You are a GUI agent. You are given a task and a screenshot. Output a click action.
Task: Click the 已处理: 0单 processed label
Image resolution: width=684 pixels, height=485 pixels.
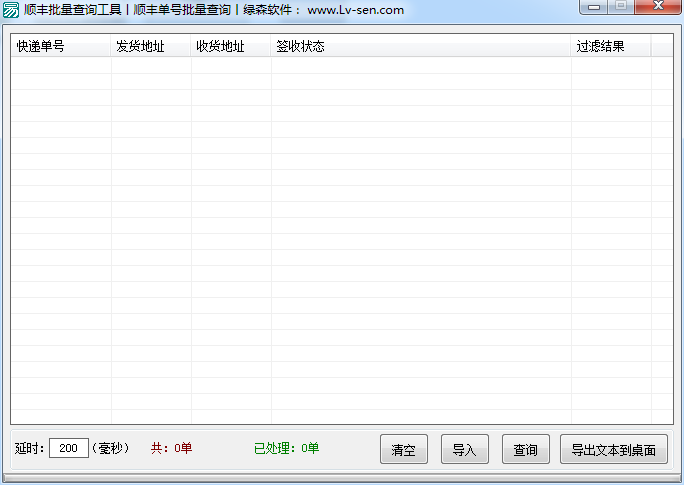(x=287, y=448)
